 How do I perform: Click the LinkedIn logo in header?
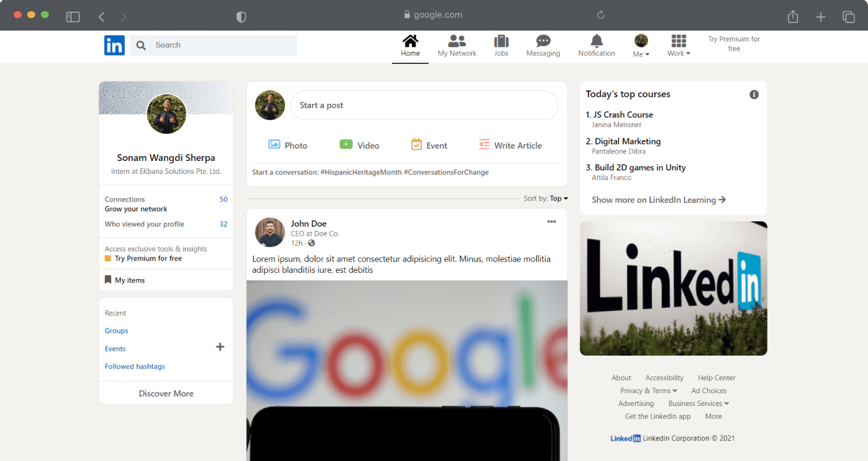(114, 45)
